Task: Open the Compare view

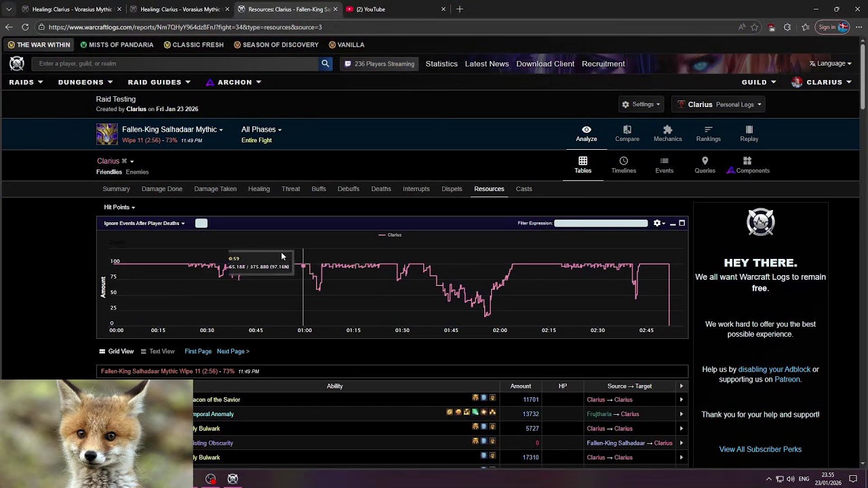Action: pyautogui.click(x=627, y=134)
